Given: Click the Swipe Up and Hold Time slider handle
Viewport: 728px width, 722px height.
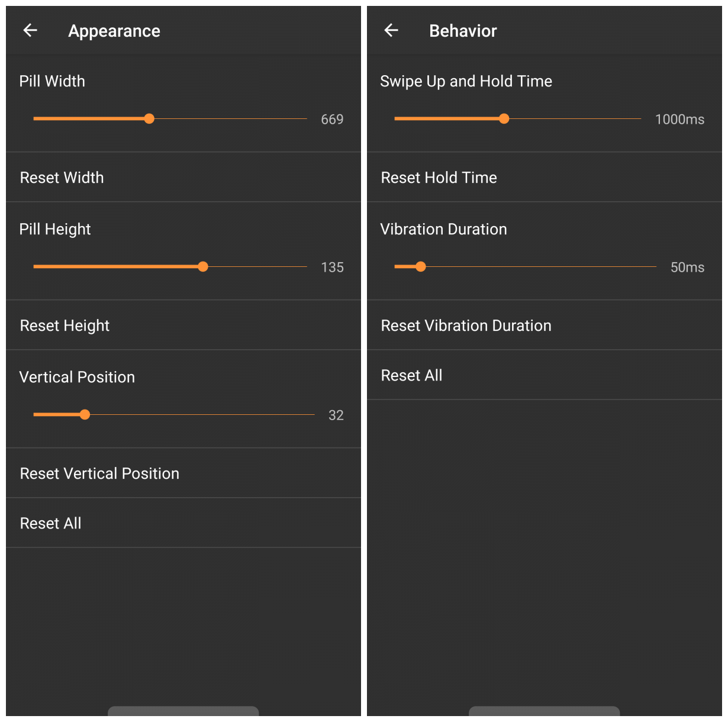Looking at the screenshot, I should tap(504, 119).
